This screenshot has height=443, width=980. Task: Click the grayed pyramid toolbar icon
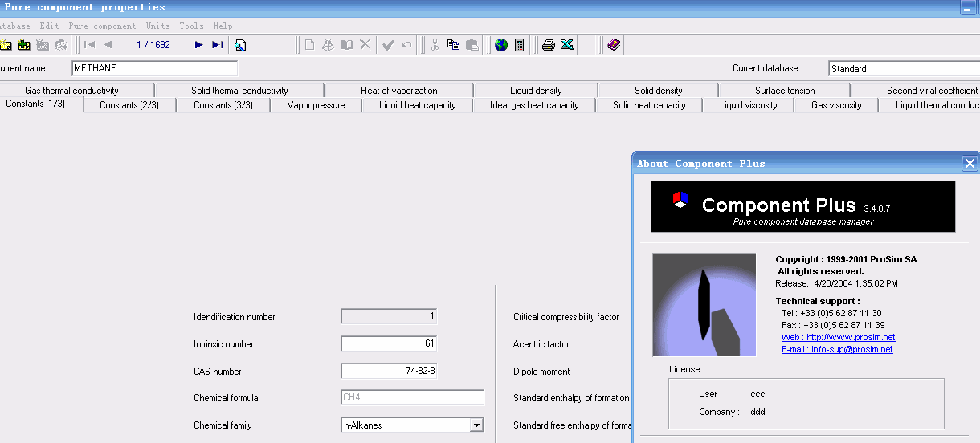pyautogui.click(x=328, y=45)
